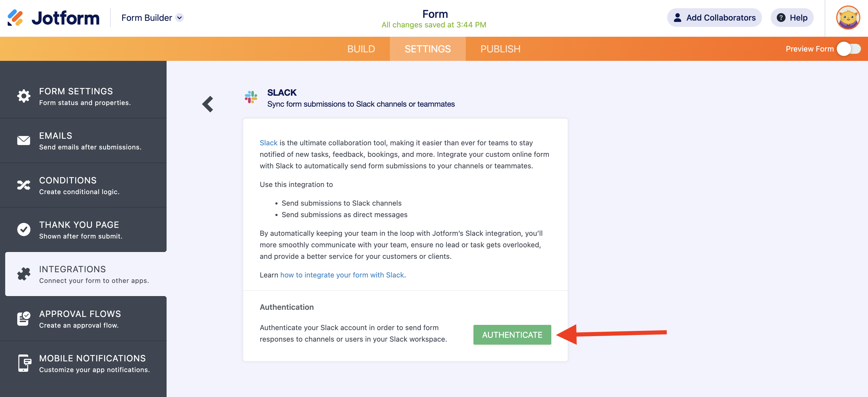
Task: Open the Form Settings gear icon
Action: [24, 96]
